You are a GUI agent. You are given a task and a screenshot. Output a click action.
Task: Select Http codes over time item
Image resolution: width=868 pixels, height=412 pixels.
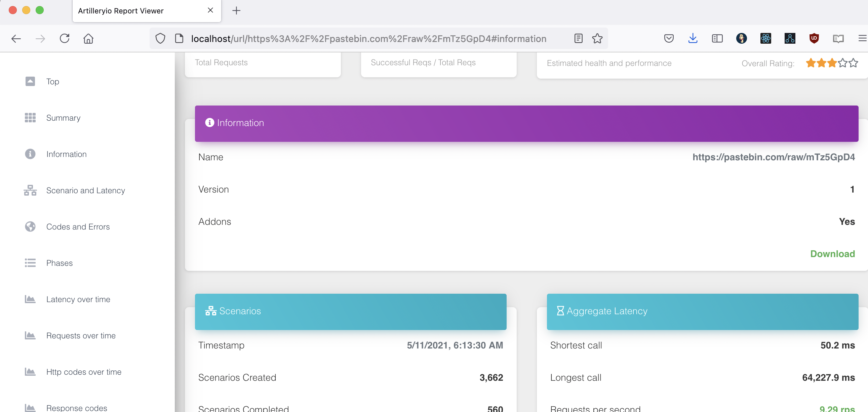[84, 372]
